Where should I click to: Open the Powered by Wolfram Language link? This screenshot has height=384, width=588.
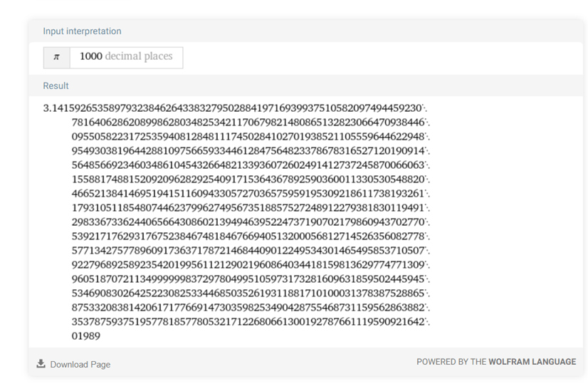tap(496, 362)
